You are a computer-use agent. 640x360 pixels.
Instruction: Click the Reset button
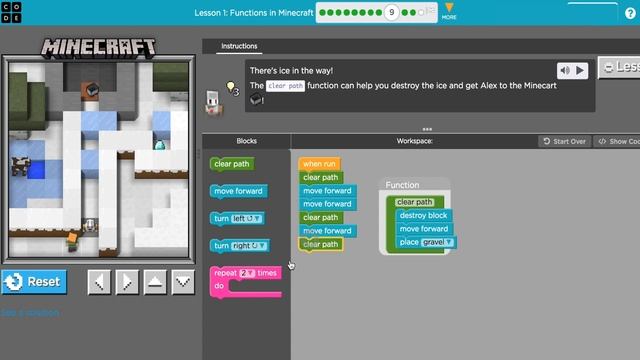(x=34, y=282)
